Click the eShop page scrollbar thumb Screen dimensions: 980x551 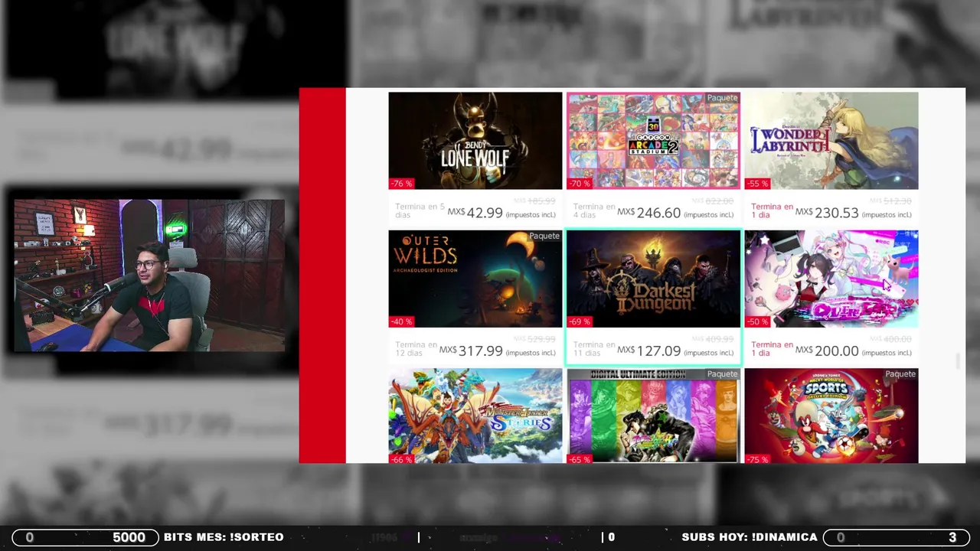click(959, 361)
